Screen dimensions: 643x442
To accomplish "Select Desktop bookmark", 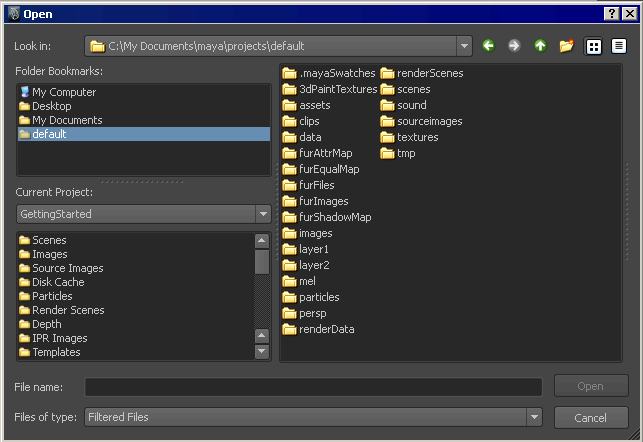I will pyautogui.click(x=144, y=106).
